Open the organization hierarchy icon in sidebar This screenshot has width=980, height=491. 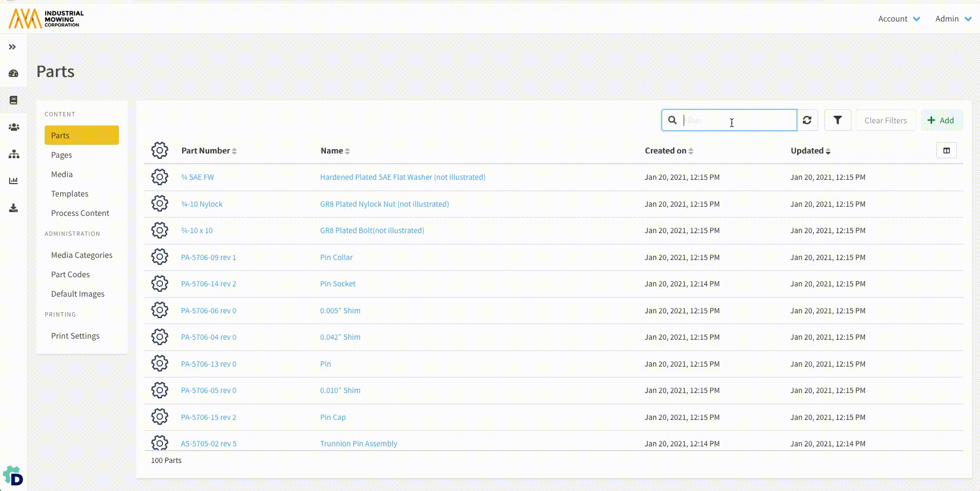pyautogui.click(x=13, y=155)
